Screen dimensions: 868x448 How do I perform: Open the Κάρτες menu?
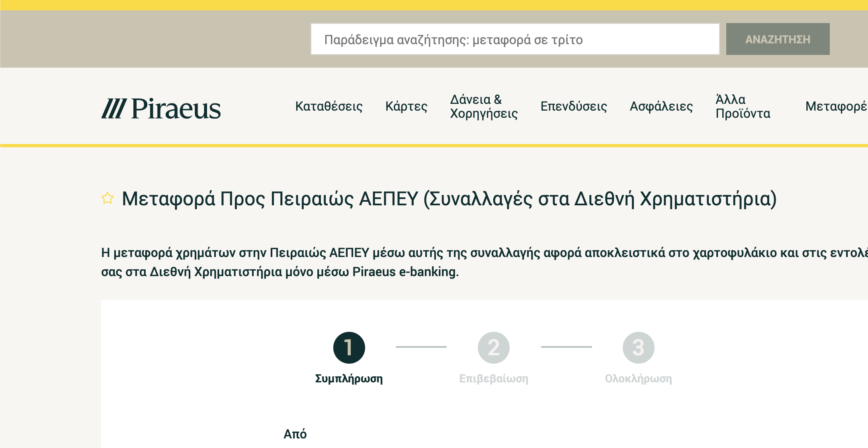tap(406, 106)
